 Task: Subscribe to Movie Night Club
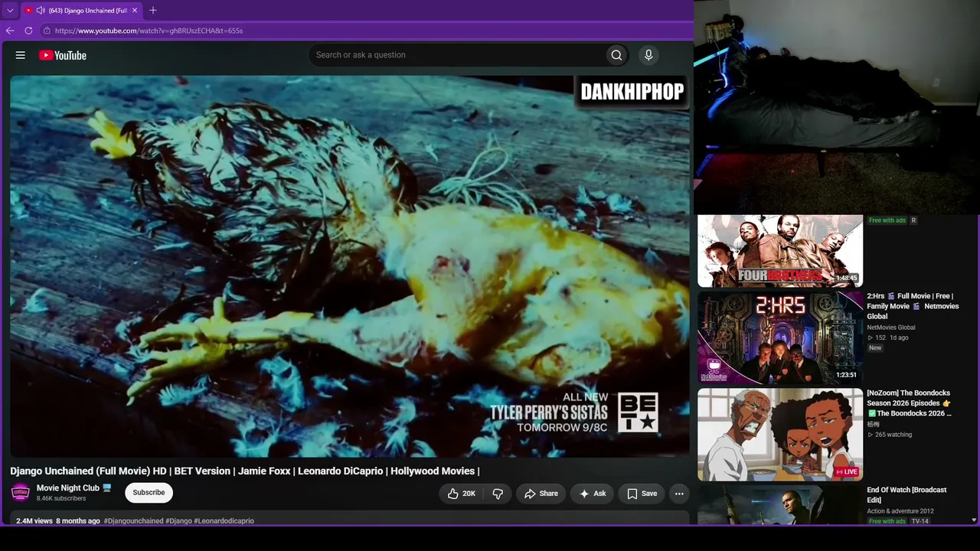point(149,493)
